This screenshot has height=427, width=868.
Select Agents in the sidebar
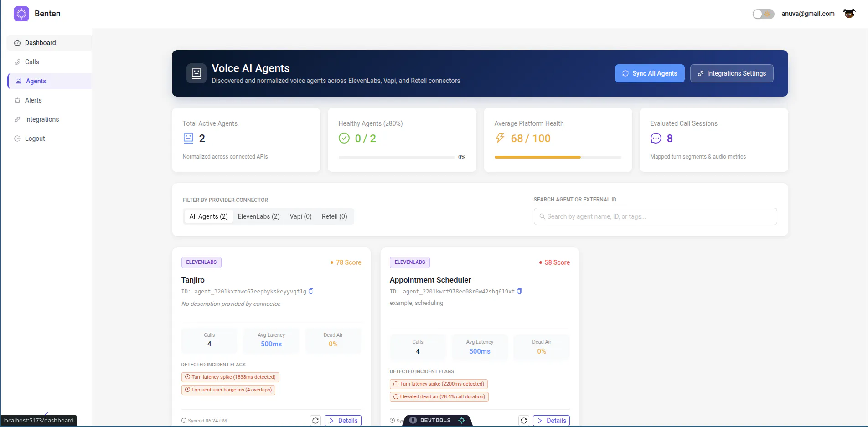click(x=49, y=81)
